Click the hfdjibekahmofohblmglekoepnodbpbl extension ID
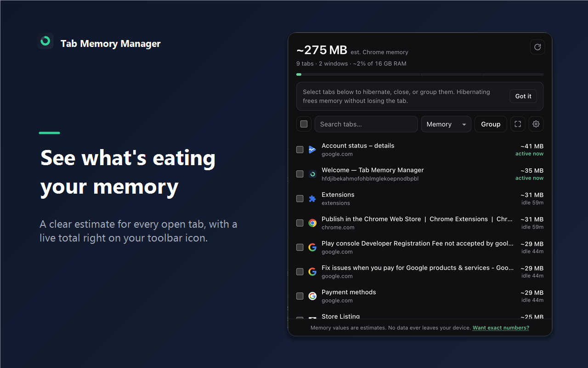The width and height of the screenshot is (588, 368). (370, 178)
